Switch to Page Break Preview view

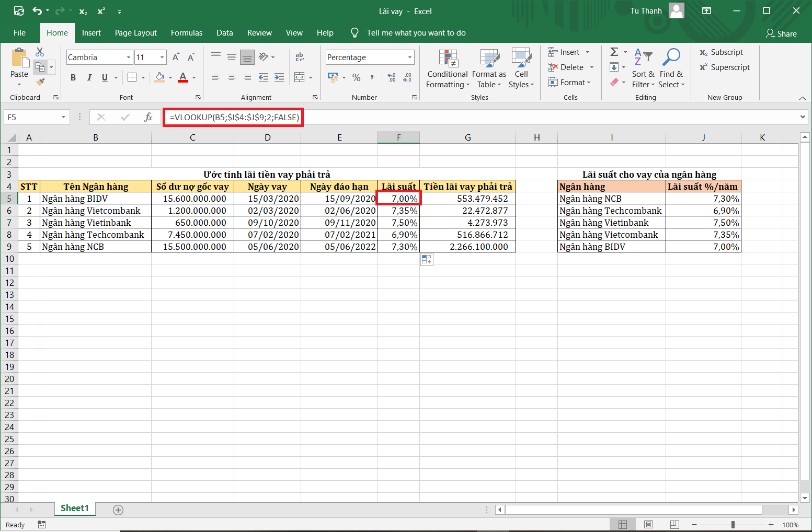pyautogui.click(x=674, y=524)
